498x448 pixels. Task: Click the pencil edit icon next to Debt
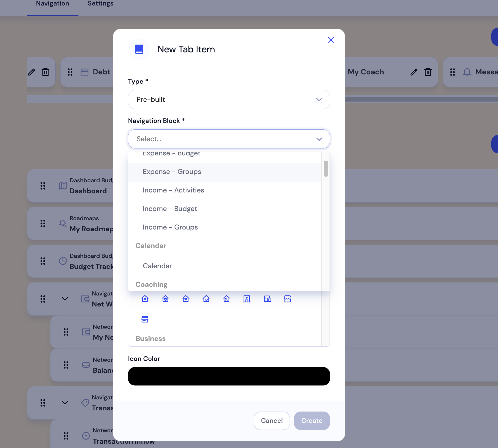tap(32, 72)
